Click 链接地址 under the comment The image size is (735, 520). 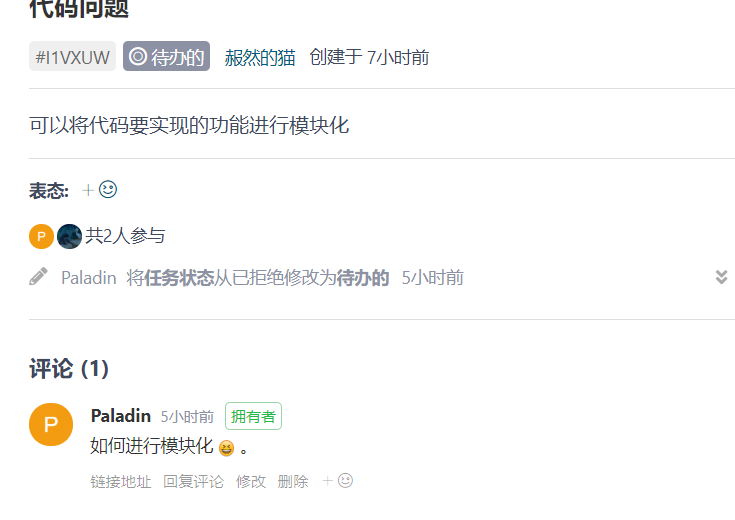click(x=121, y=482)
